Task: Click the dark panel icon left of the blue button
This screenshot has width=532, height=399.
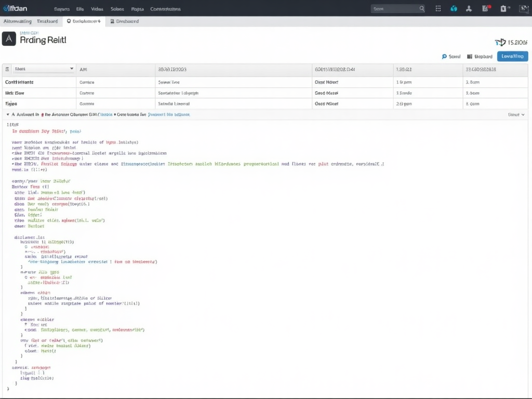Action: point(470,56)
